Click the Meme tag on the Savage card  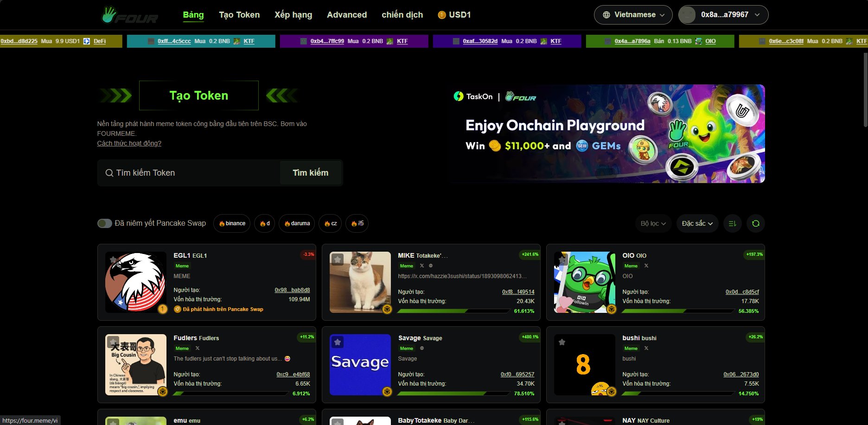click(407, 349)
